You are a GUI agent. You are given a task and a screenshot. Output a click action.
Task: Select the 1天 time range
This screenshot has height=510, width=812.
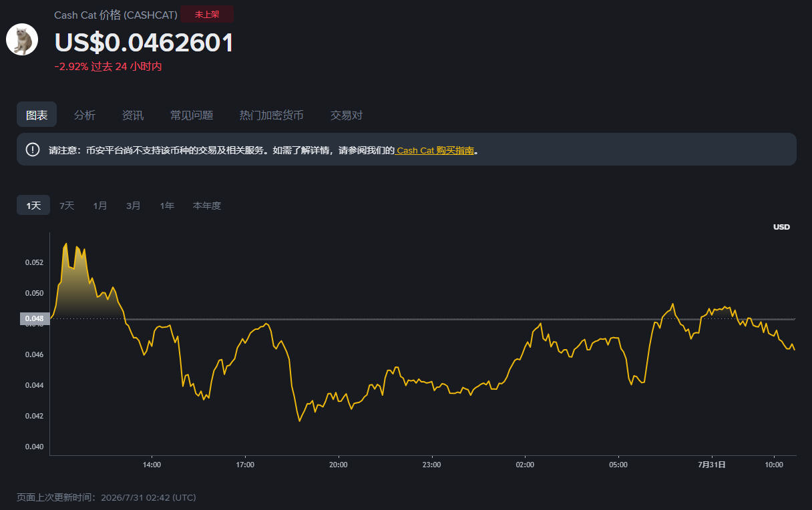tap(33, 206)
